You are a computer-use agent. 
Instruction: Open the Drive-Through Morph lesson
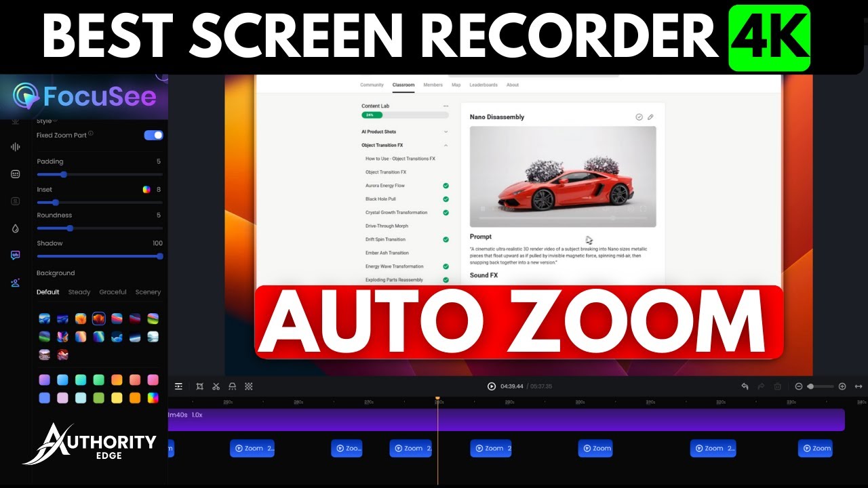click(x=387, y=226)
